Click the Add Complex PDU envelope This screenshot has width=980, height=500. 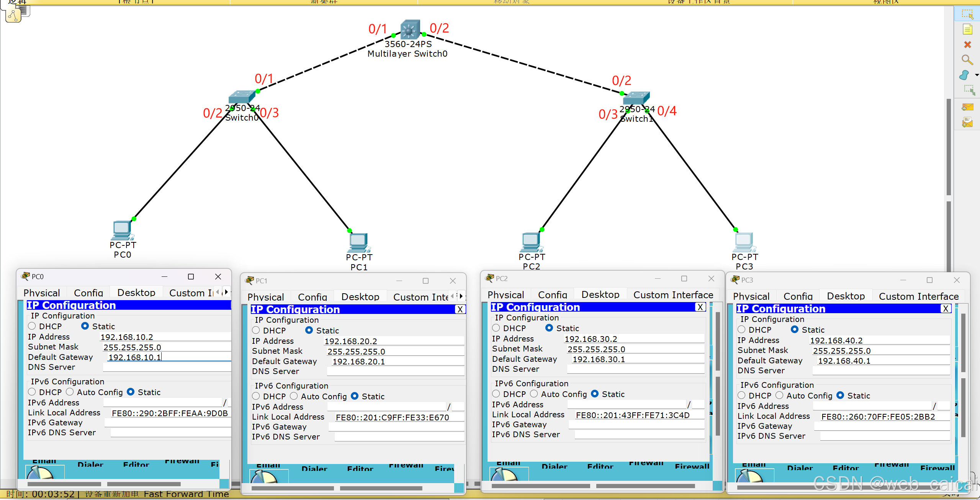(967, 123)
